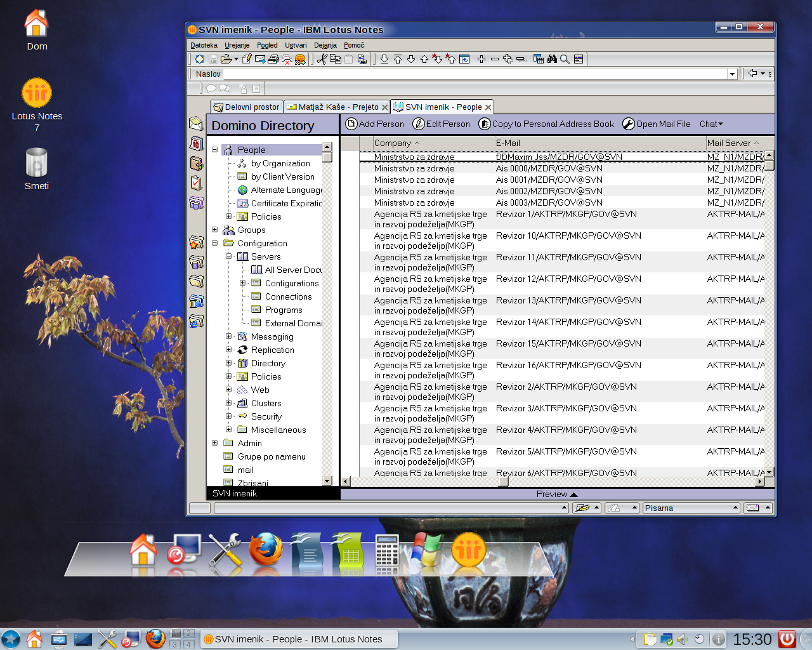
Task: Select row Revizor 10/AKTRP/MKGP/GOV@SVN
Action: coord(562,241)
